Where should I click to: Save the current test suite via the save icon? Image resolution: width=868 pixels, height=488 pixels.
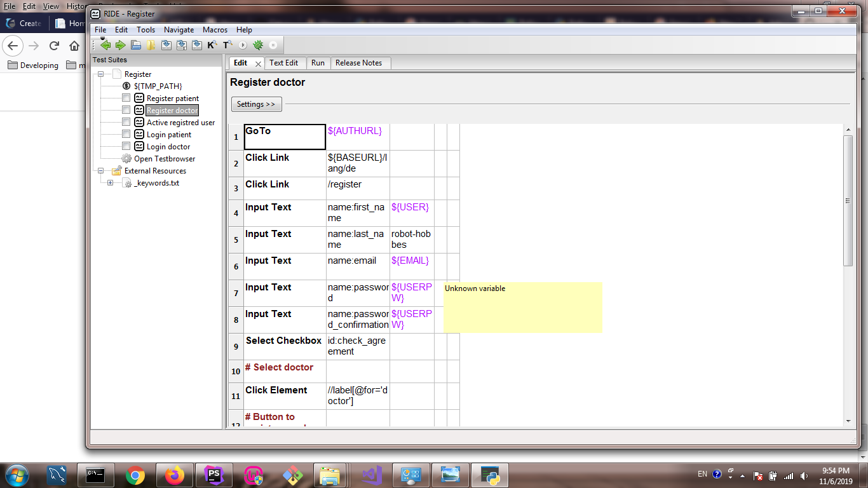tap(166, 44)
